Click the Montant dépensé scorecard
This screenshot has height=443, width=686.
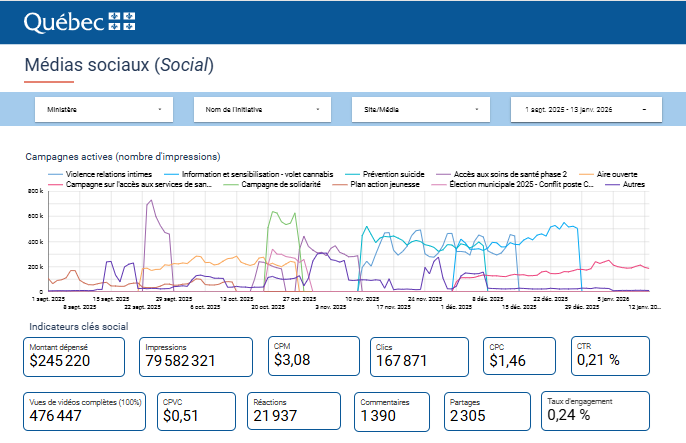[75, 355]
